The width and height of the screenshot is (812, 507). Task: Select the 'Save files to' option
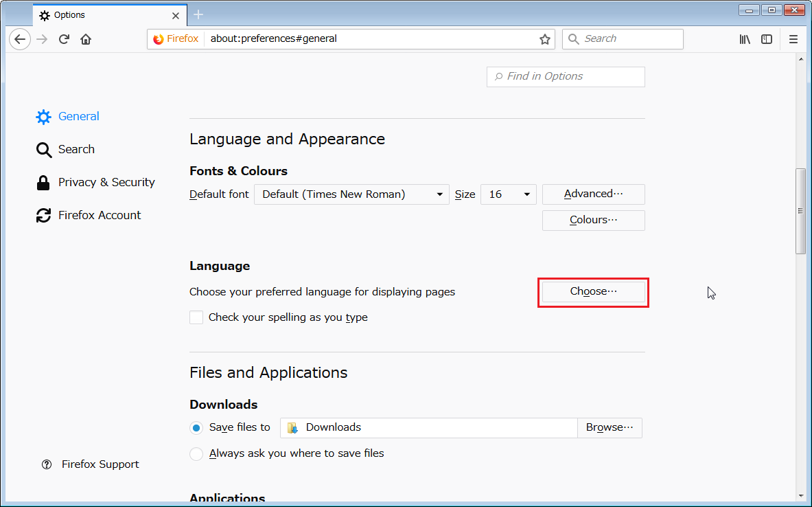196,427
